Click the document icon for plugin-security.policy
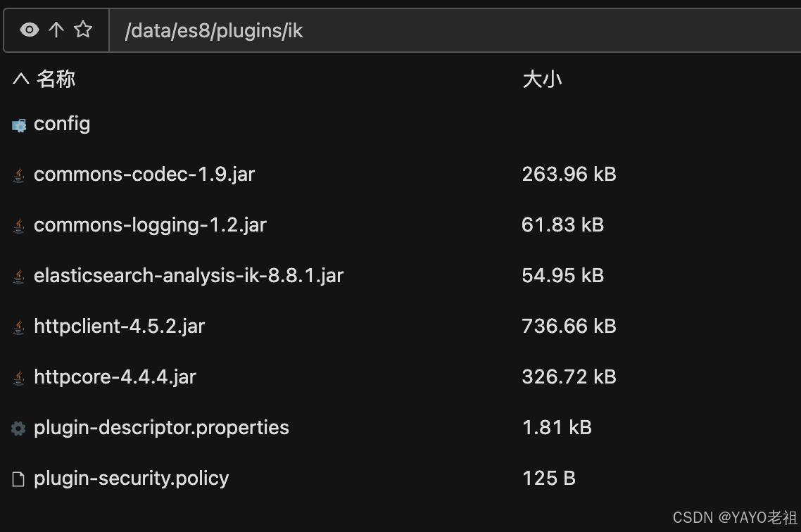The image size is (801, 532). pos(18,478)
